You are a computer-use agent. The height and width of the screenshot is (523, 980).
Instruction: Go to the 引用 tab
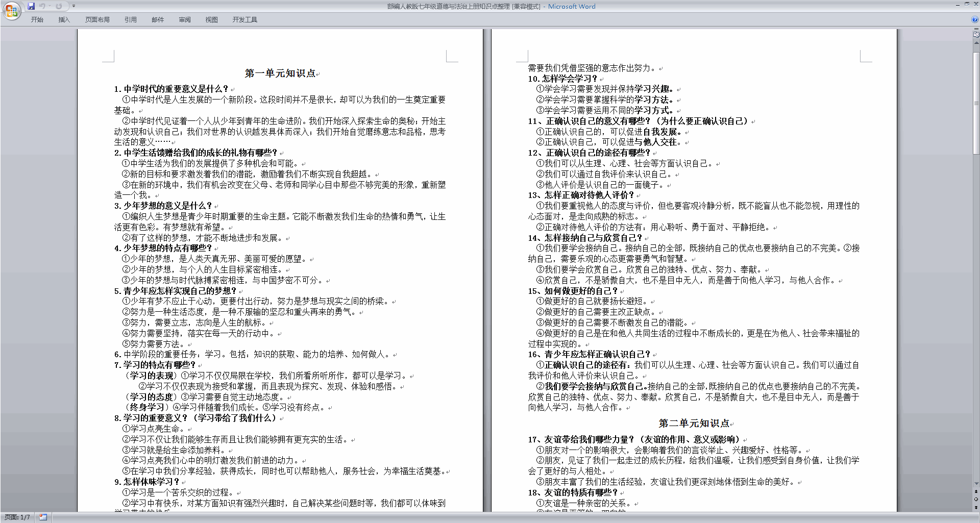coord(131,20)
